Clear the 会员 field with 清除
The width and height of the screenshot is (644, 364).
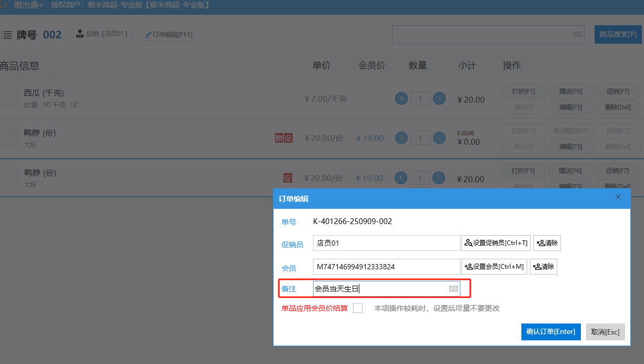click(543, 267)
